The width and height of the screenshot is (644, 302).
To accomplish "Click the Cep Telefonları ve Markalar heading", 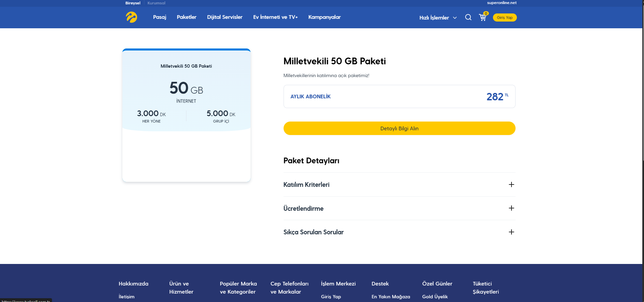I will point(289,288).
